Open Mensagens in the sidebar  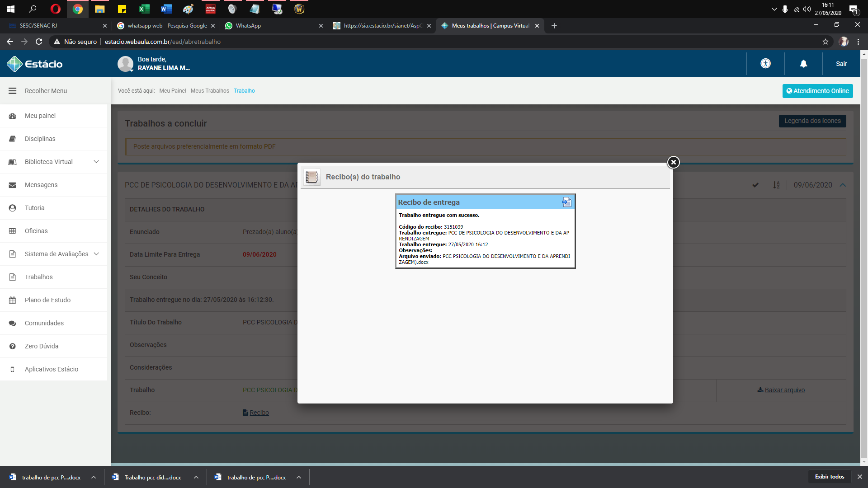41,185
